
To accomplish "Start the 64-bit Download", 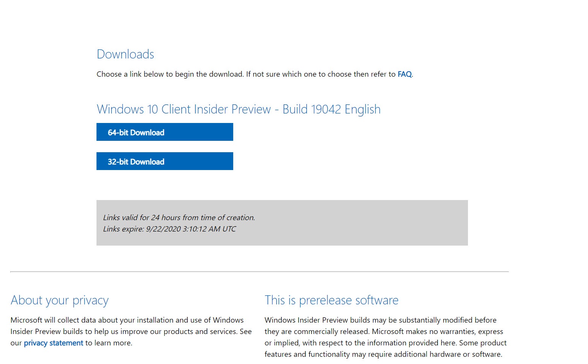I will (165, 132).
